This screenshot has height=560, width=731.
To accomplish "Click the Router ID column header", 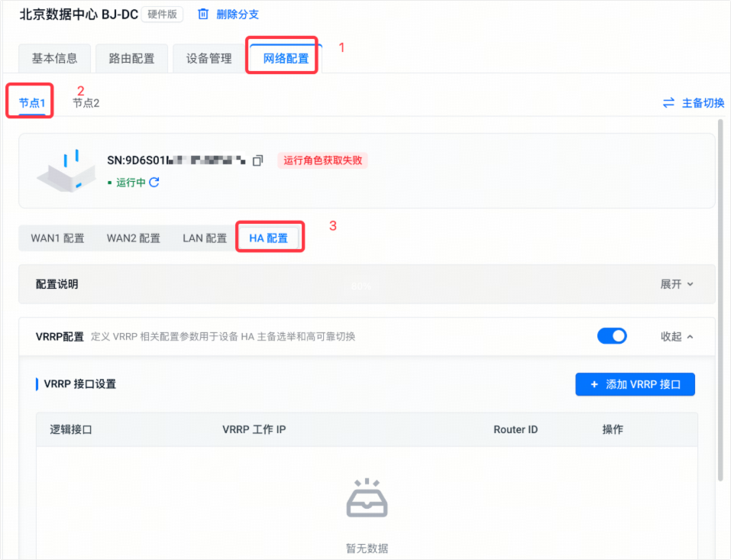I will (x=516, y=429).
